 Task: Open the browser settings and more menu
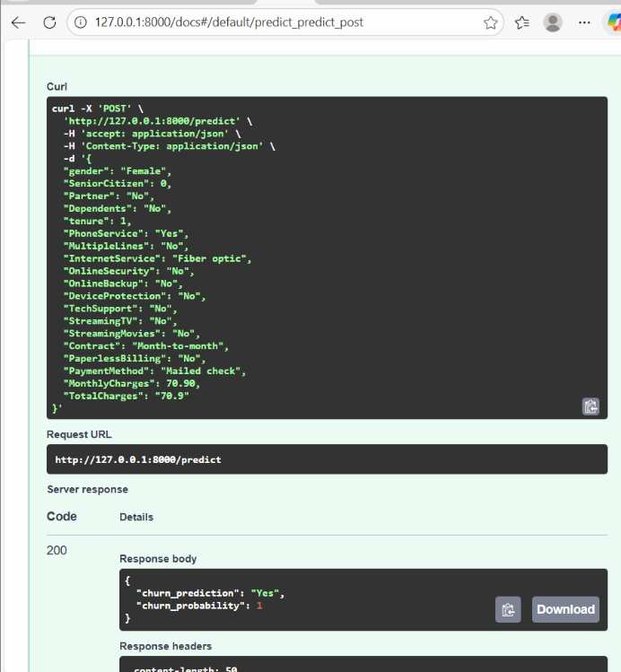[584, 22]
